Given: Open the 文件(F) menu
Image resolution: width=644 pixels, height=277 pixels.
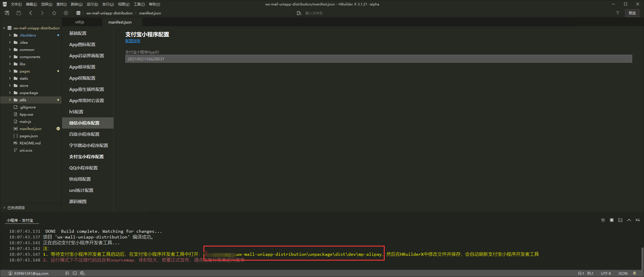Looking at the screenshot, I should coord(16,4).
